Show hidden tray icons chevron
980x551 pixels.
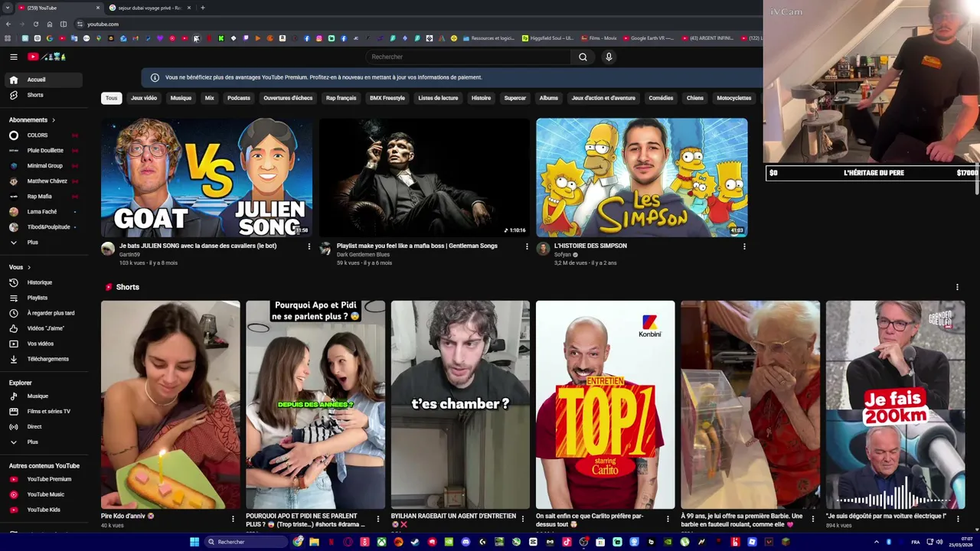877,542
